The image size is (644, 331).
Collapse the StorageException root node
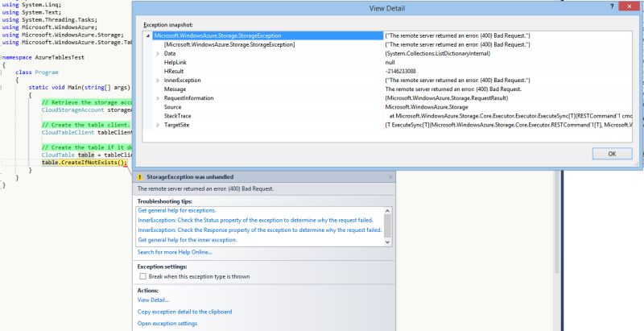pos(148,36)
